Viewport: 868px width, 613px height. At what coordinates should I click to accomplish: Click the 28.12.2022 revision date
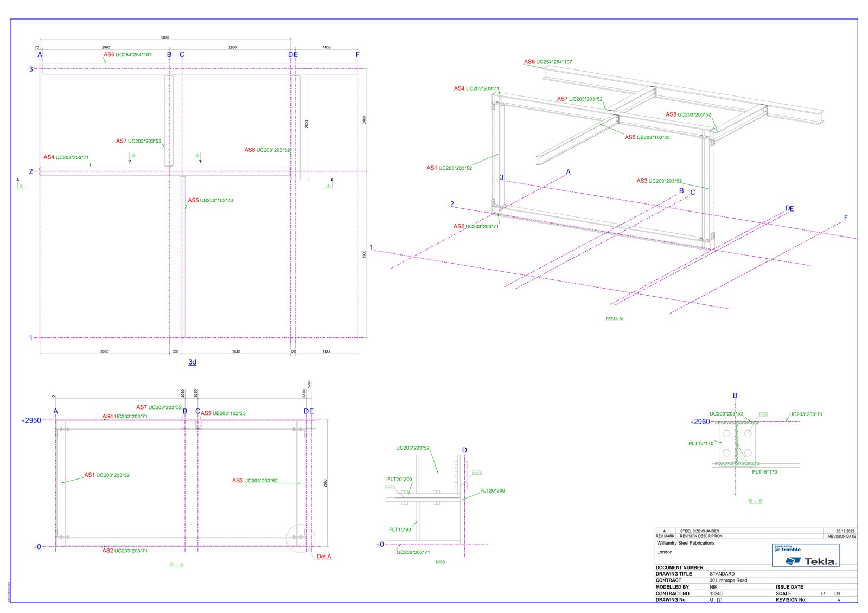[x=845, y=531]
